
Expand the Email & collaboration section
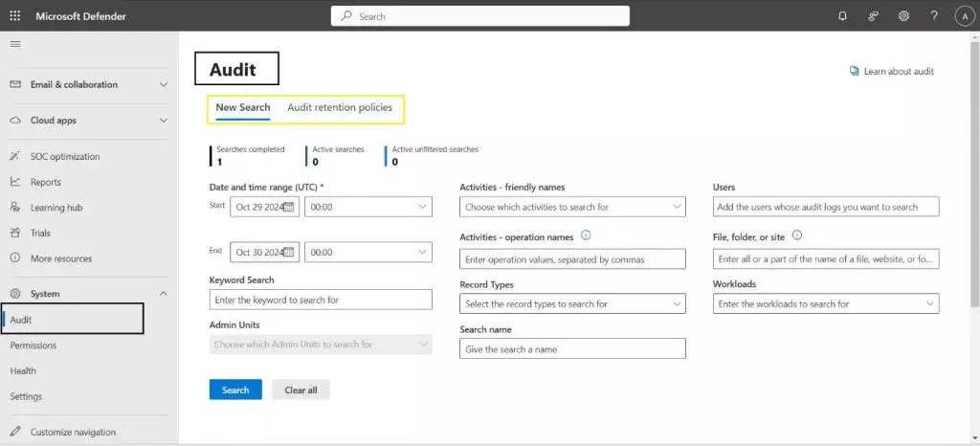coord(88,84)
